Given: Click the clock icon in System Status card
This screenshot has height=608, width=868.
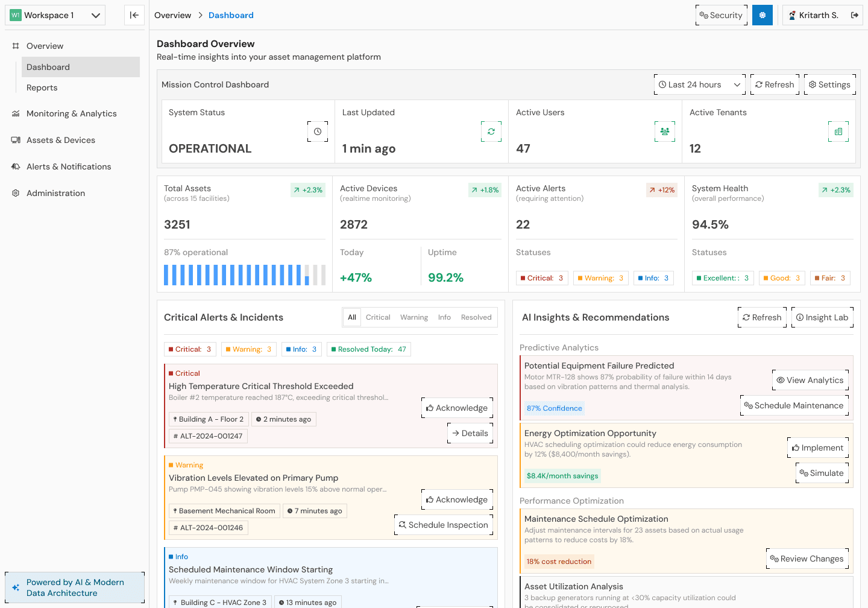Looking at the screenshot, I should coord(318,131).
